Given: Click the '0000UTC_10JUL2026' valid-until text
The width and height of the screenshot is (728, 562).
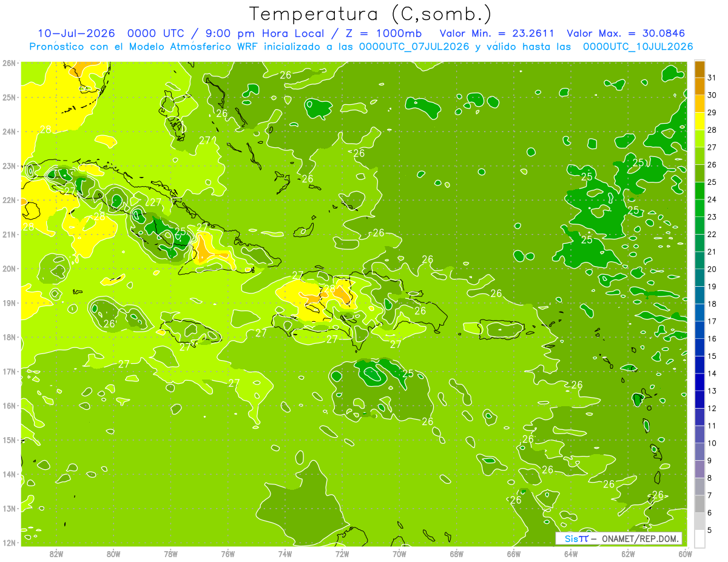Looking at the screenshot, I should coord(638,47).
